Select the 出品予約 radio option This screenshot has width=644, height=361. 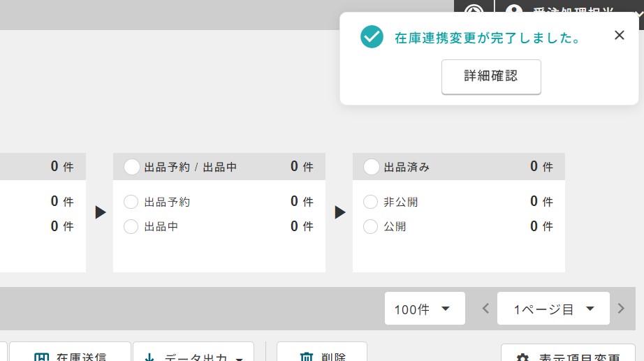(131, 202)
